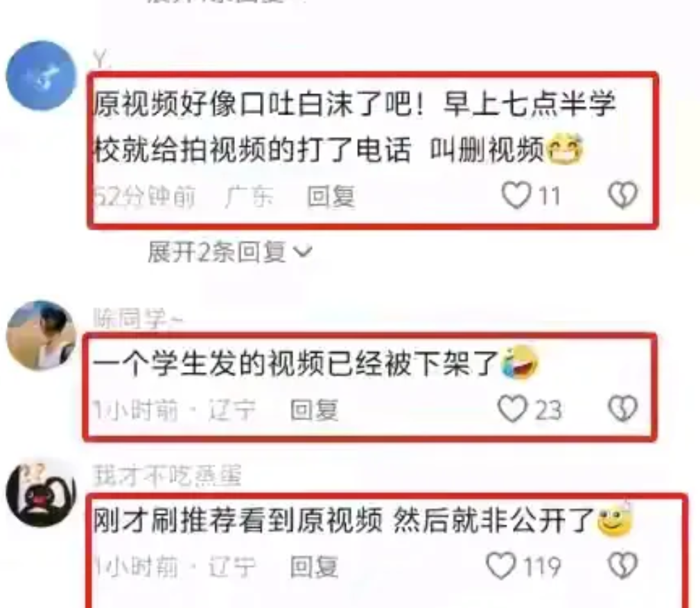Reply to the 52分钟前 Guangdong comment
Image resolution: width=700 pixels, height=608 pixels.
coord(331,196)
